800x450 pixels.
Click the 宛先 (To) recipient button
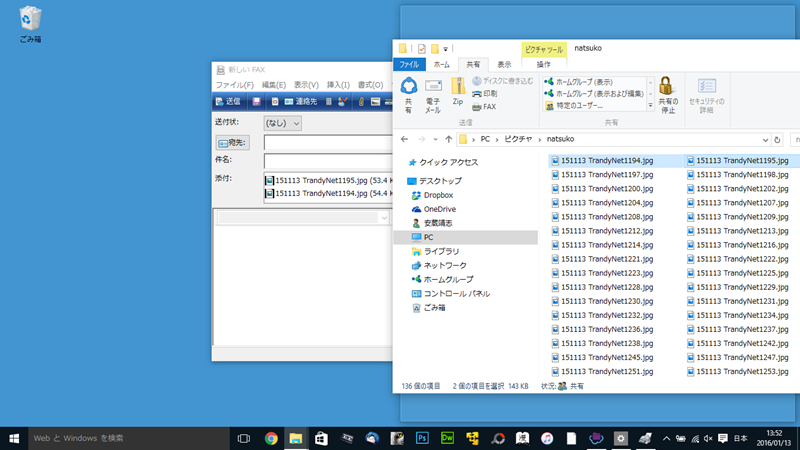[x=232, y=142]
